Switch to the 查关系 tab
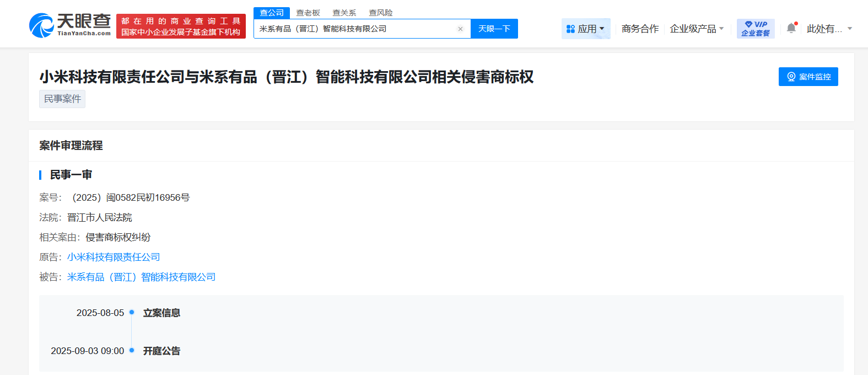868x375 pixels. point(344,13)
